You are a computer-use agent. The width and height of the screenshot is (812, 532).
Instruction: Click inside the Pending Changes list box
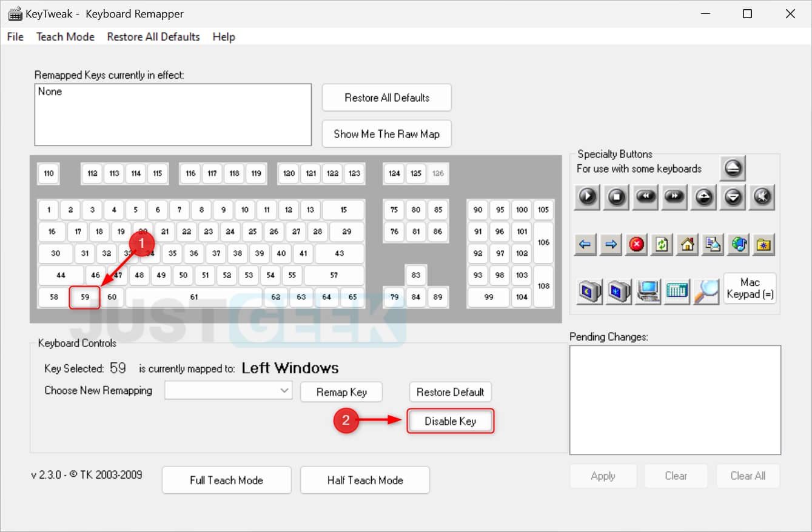(676, 400)
